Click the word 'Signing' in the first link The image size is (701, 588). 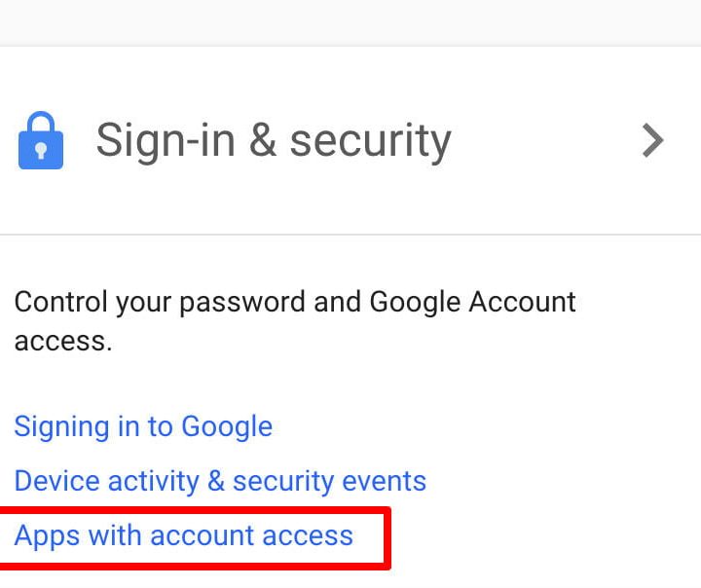(x=61, y=427)
